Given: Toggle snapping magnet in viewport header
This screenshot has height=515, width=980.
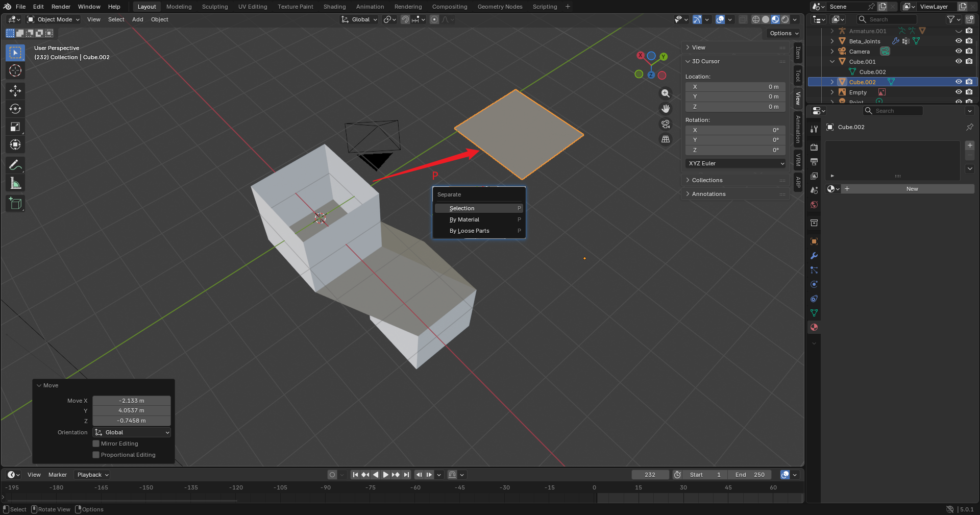Looking at the screenshot, I should [405, 19].
